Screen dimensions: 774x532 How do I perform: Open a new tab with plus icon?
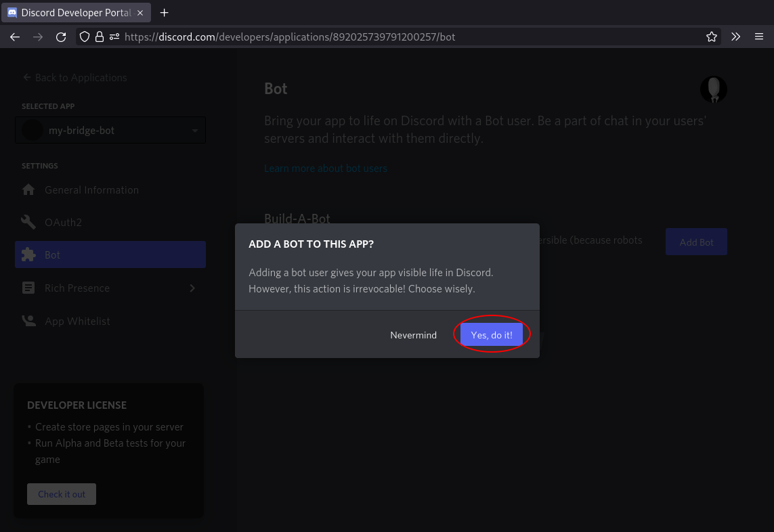coord(165,13)
